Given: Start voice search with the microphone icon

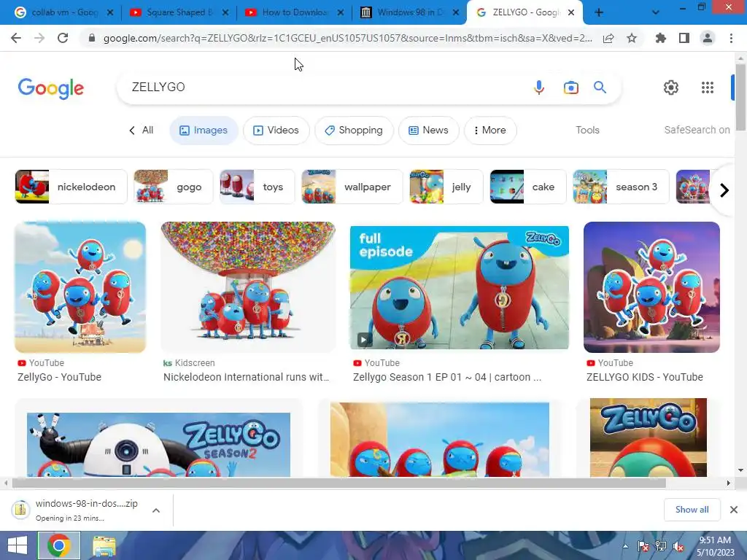Looking at the screenshot, I should point(539,87).
